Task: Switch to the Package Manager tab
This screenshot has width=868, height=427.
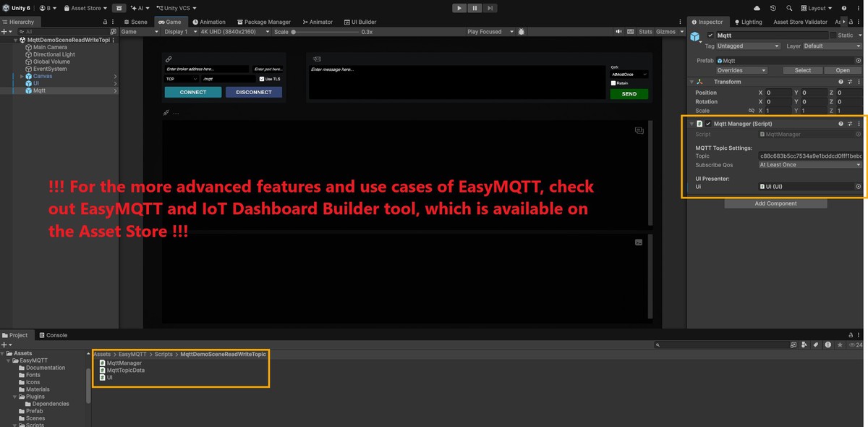Action: click(263, 22)
